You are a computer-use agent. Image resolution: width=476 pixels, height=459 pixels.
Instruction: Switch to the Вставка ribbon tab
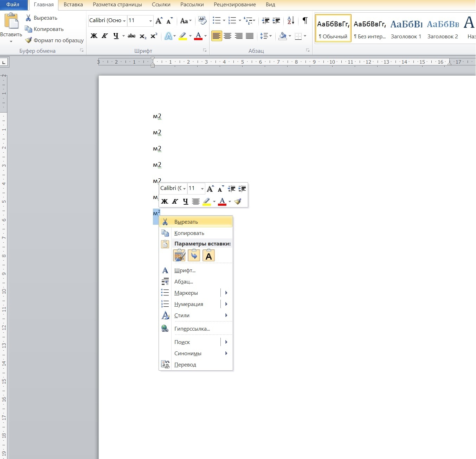(x=73, y=5)
